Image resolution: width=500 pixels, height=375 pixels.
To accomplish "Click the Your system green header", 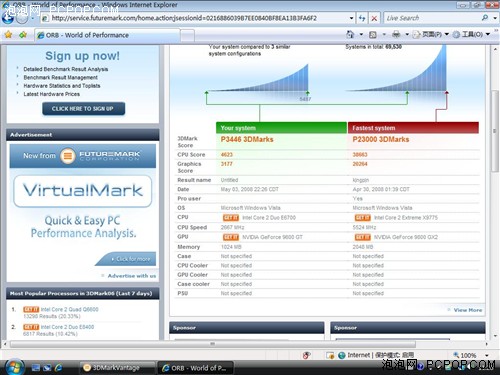I will click(x=281, y=128).
